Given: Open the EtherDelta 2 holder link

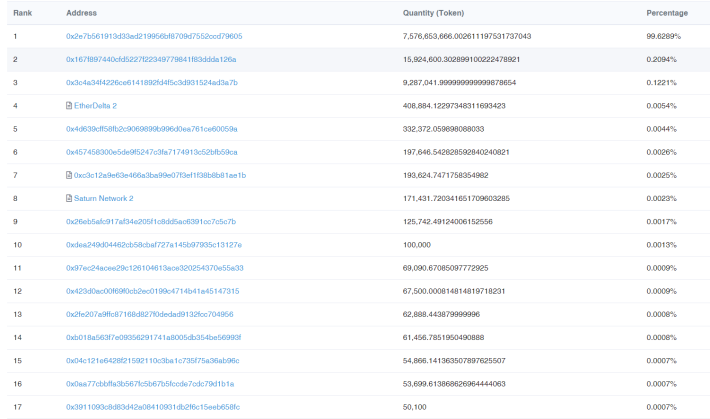Looking at the screenshot, I should tap(95, 106).
